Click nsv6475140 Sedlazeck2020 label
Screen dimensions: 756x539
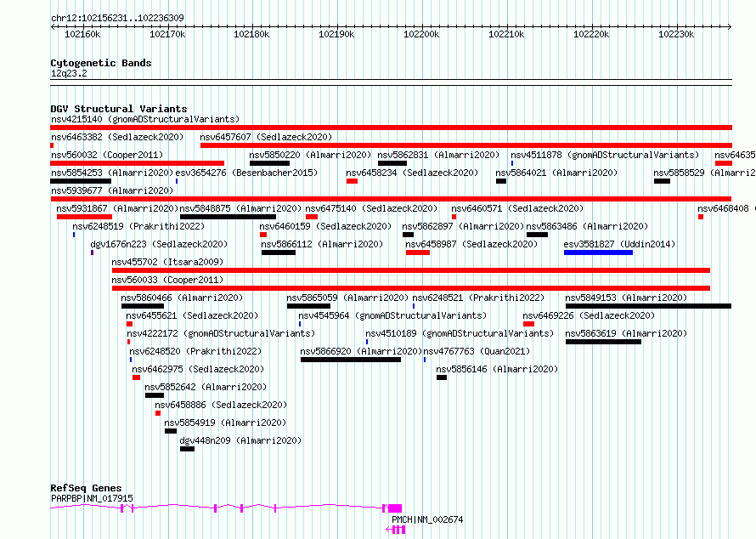tap(371, 208)
